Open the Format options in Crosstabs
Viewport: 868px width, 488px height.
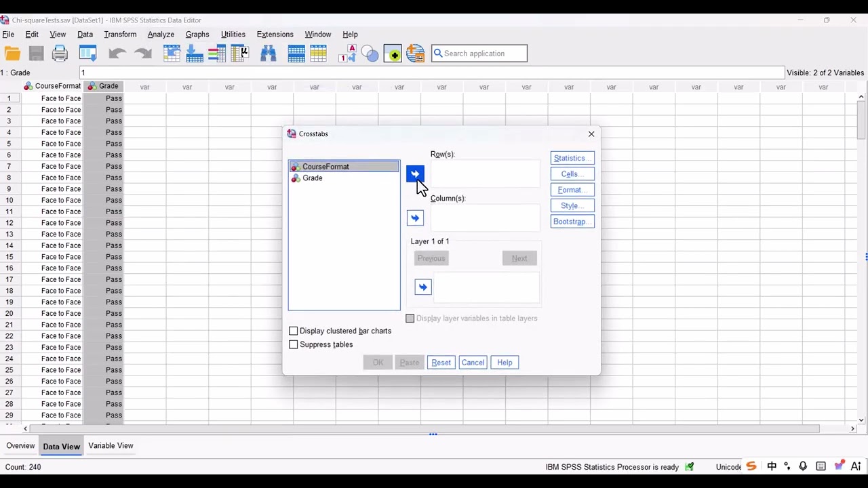click(x=572, y=190)
